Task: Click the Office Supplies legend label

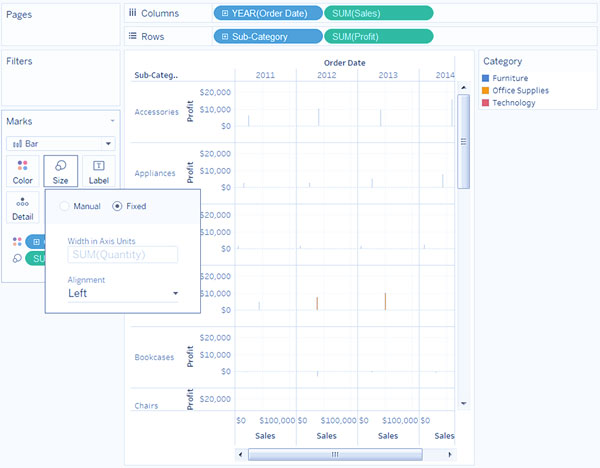Action: click(520, 91)
